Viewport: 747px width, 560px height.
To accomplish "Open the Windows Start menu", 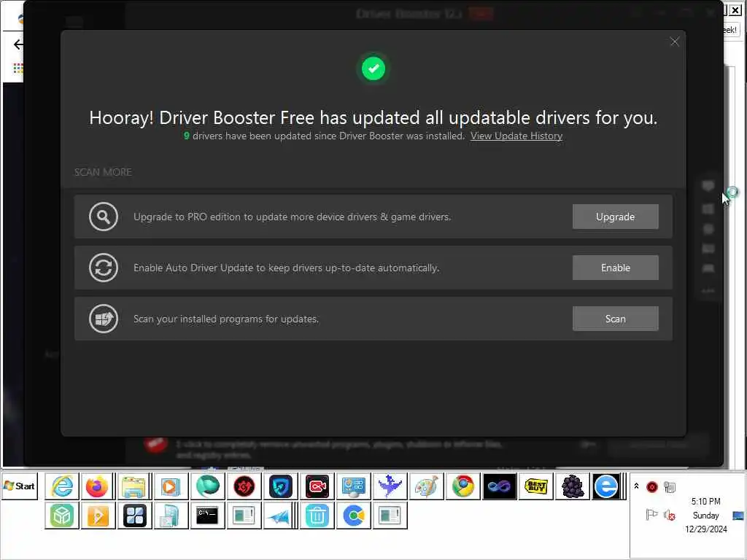I will coord(20,486).
